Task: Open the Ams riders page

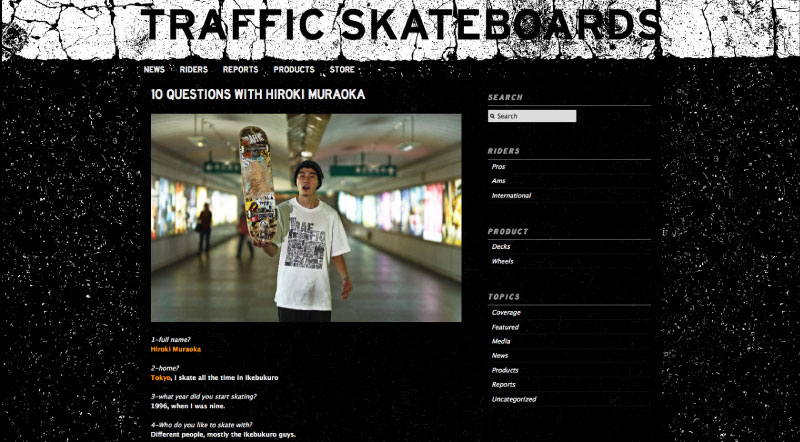Action: click(498, 181)
